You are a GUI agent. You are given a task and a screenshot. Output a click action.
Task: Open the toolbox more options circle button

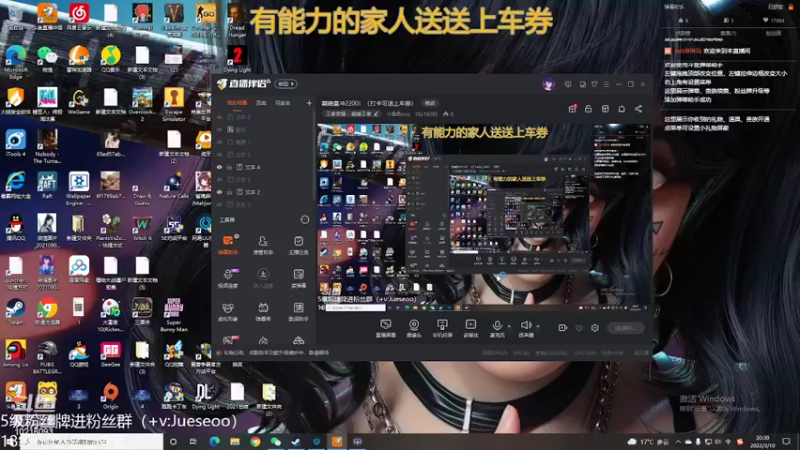click(x=305, y=220)
